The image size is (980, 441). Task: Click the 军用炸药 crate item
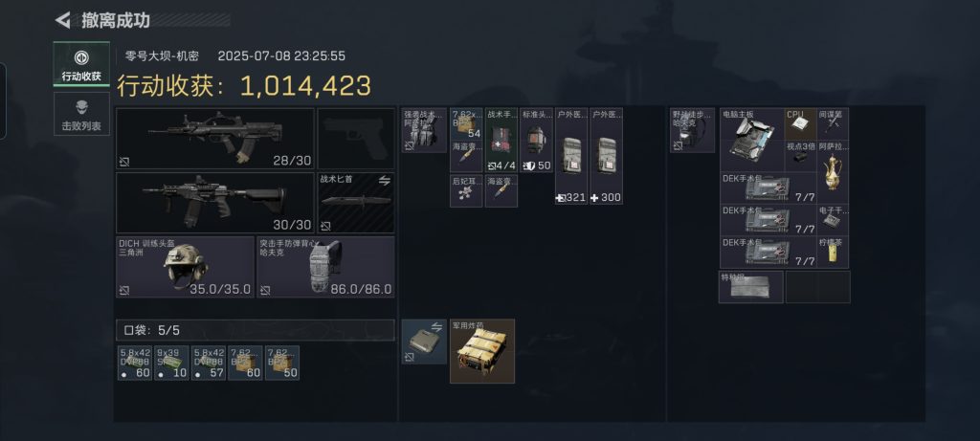(482, 351)
